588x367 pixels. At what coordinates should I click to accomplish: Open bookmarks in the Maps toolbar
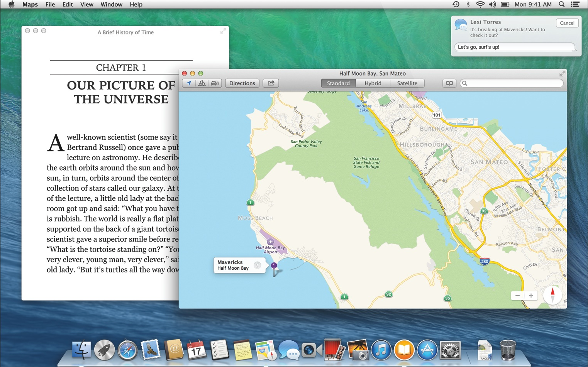[x=449, y=83]
